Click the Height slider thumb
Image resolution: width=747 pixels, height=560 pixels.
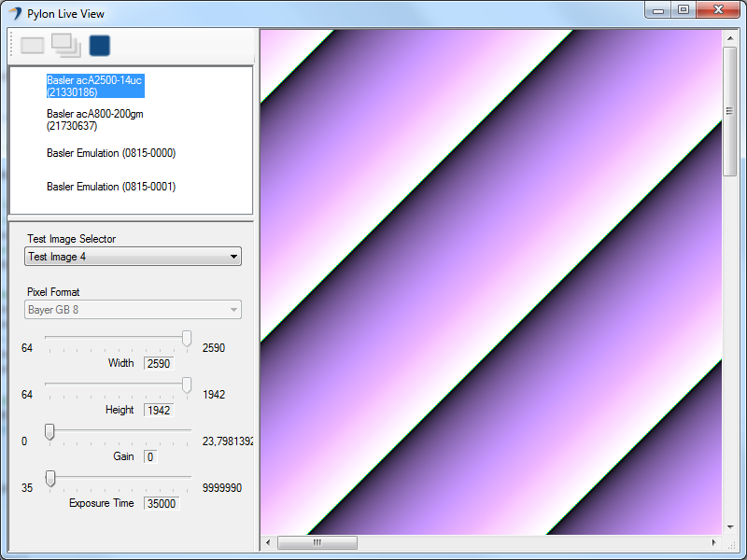[x=187, y=385]
